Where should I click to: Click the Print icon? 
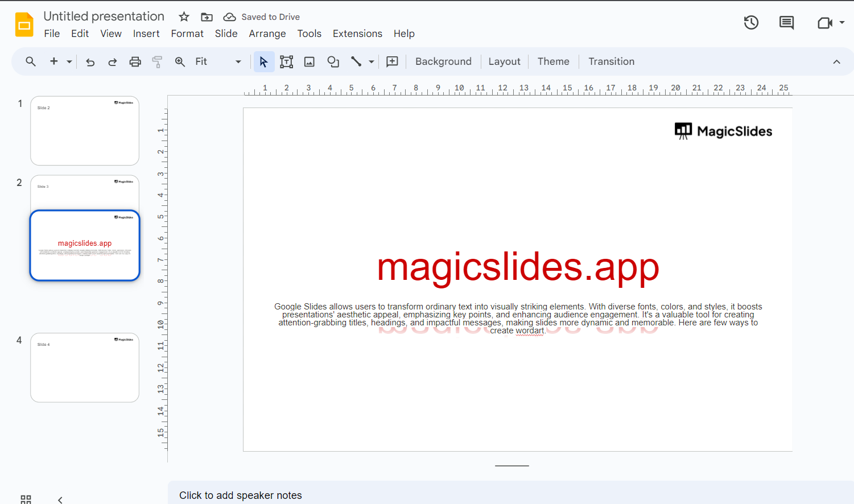point(135,62)
